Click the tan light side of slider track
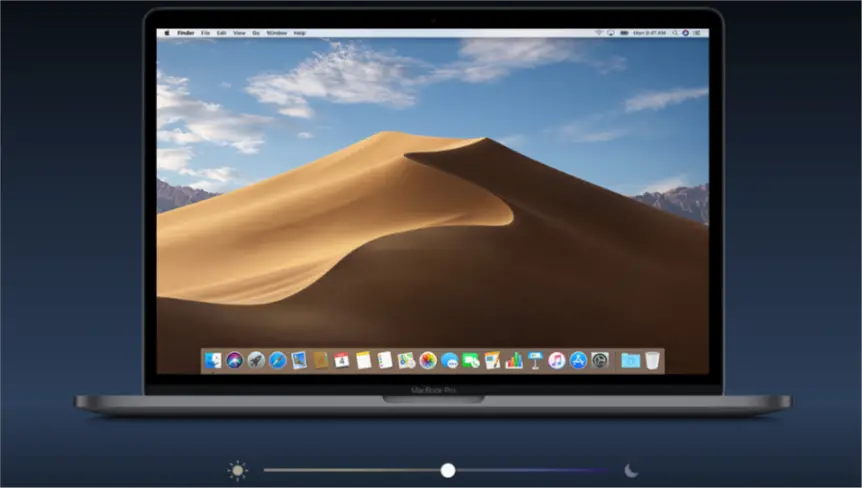862x488 pixels. point(352,470)
